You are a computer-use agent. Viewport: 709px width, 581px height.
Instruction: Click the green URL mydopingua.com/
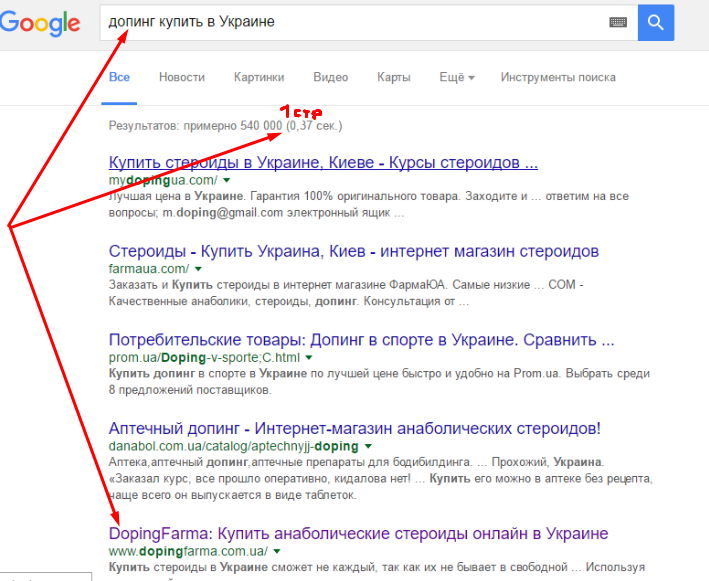[163, 180]
